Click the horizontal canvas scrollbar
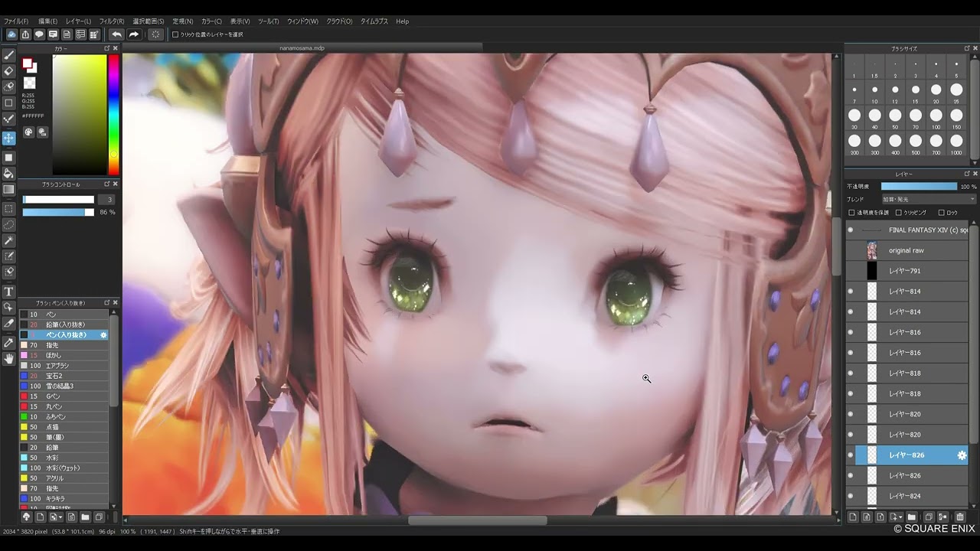The height and width of the screenshot is (551, 980). [478, 520]
